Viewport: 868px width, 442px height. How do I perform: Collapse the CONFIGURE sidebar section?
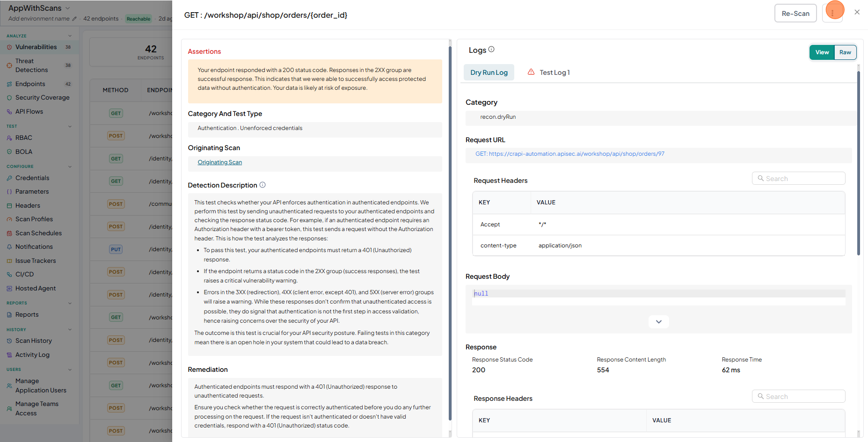click(x=70, y=167)
